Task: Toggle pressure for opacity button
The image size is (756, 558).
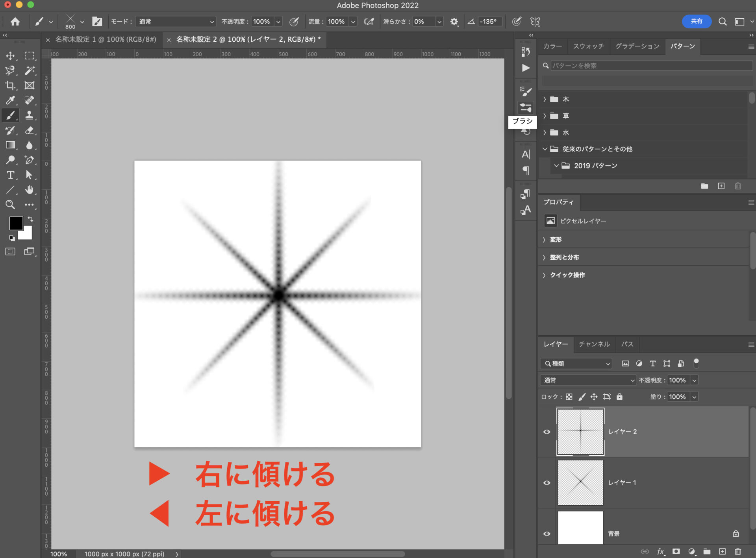Action: [294, 22]
